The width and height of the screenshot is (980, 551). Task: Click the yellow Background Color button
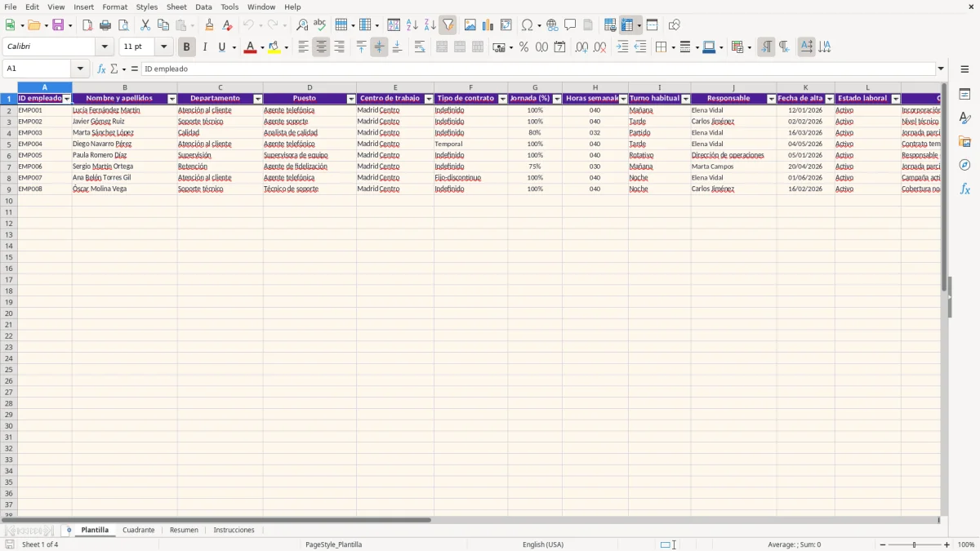(x=274, y=47)
